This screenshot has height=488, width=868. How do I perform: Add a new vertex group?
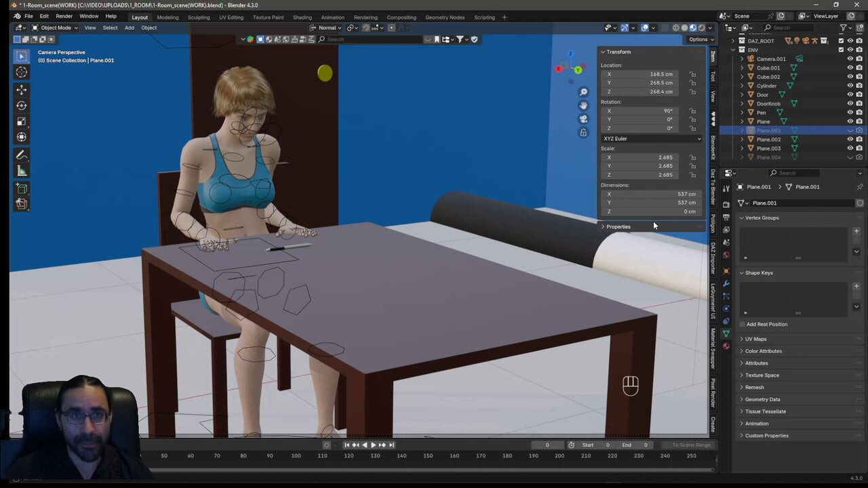tap(856, 231)
